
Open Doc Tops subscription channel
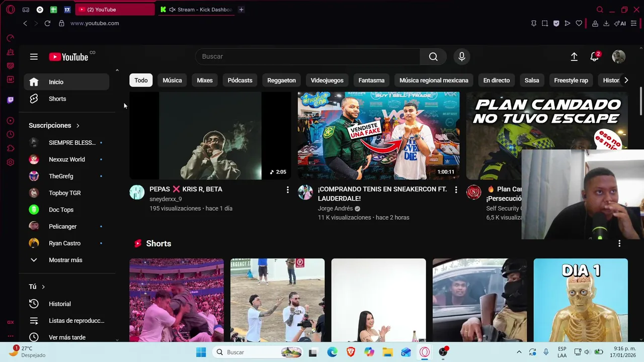(66, 210)
